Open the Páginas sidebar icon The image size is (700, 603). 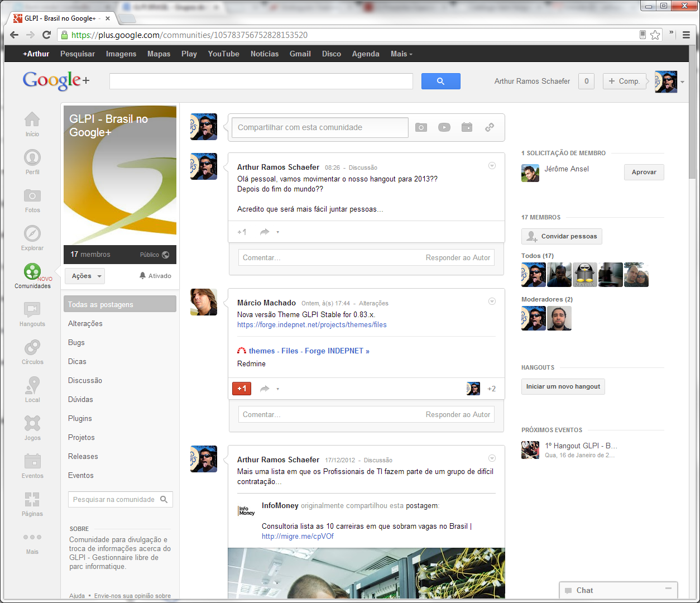(32, 499)
